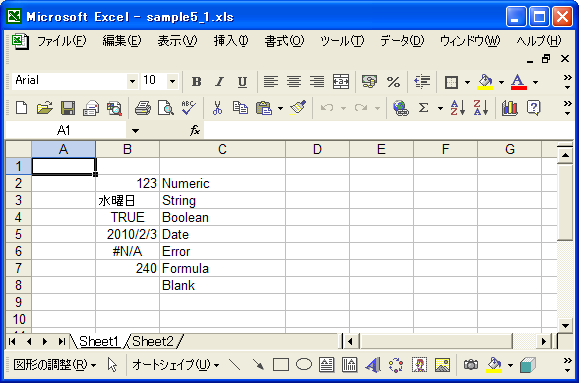Expand the font color dropdown arrow

pyautogui.click(x=535, y=82)
